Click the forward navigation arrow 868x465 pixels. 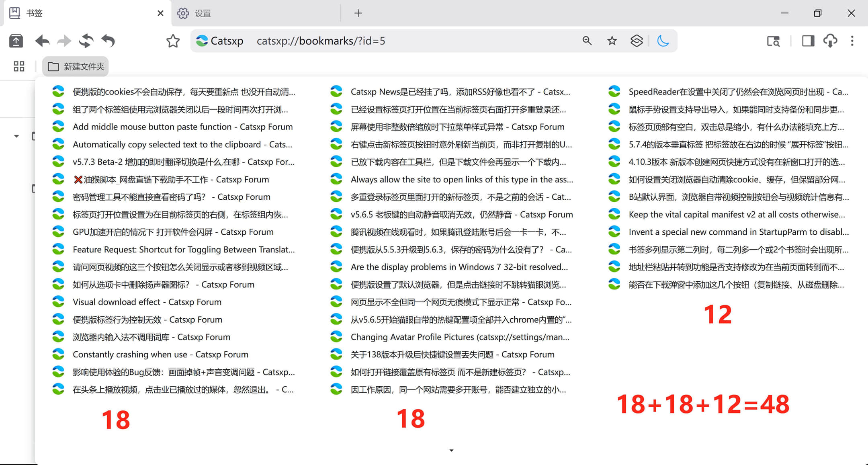[x=64, y=41]
